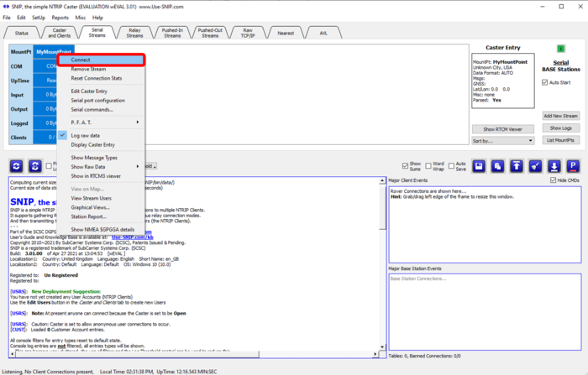Open the Reports menu
588x375 pixels.
click(60, 18)
